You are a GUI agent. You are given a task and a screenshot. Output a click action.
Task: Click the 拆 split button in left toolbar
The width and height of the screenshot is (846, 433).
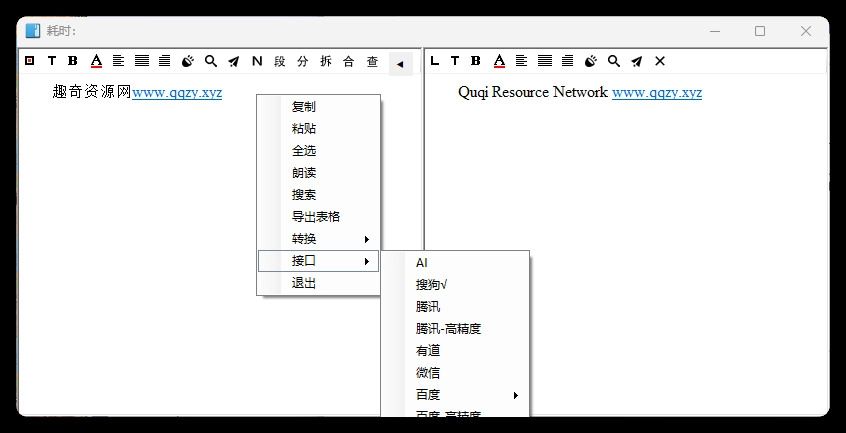[326, 61]
